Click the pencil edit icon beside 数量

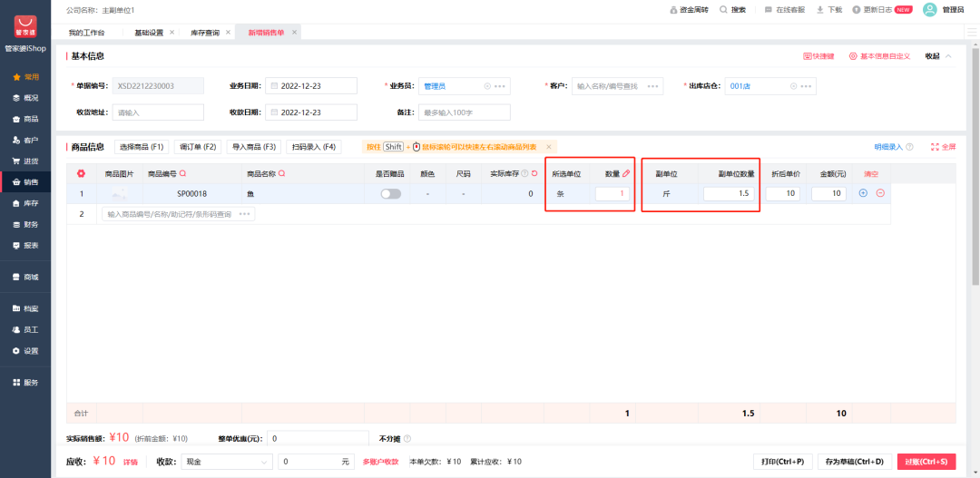coord(626,174)
